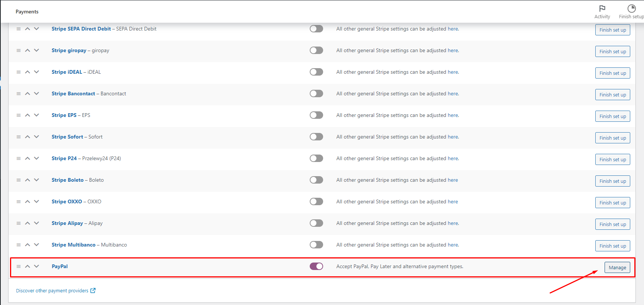This screenshot has width=644, height=305.
Task: Move Stripe Alipay up
Action: click(x=28, y=223)
